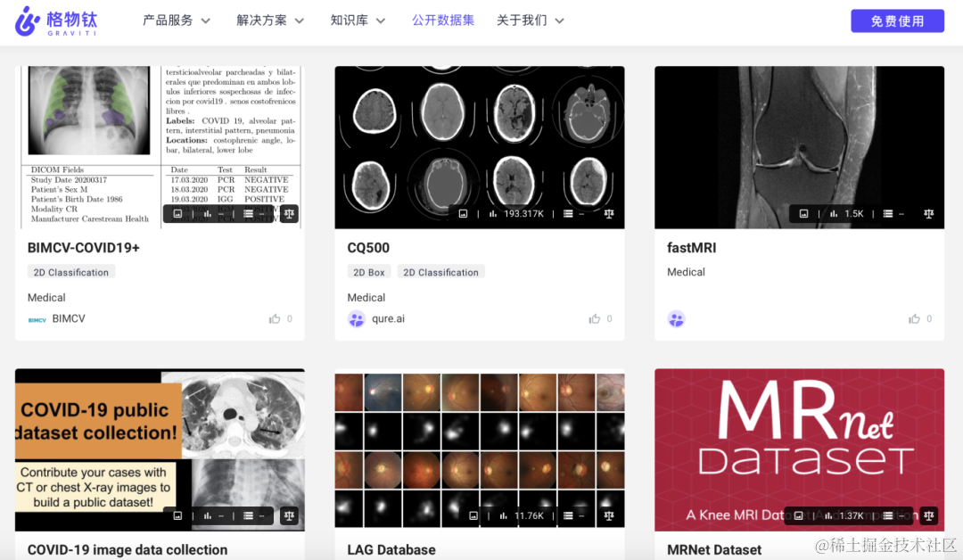The height and width of the screenshot is (560, 963).
Task: Open the red MRNet Dataset thumbnail
Action: coord(800,449)
